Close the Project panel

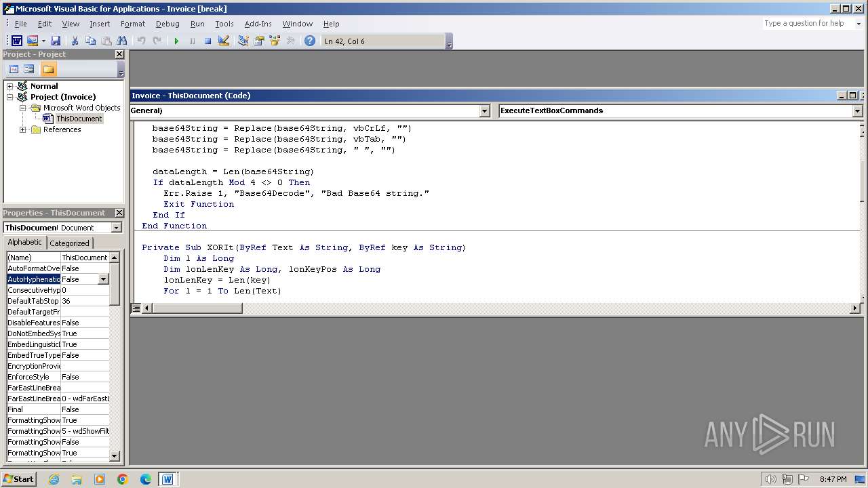click(119, 54)
